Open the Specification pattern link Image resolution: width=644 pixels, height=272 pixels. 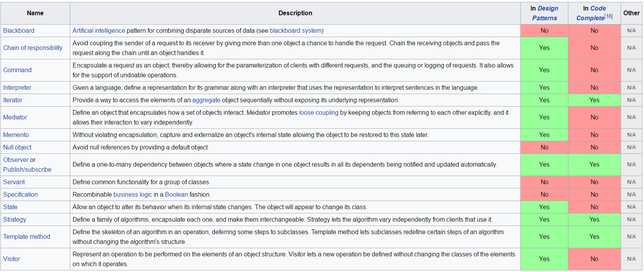point(20,194)
